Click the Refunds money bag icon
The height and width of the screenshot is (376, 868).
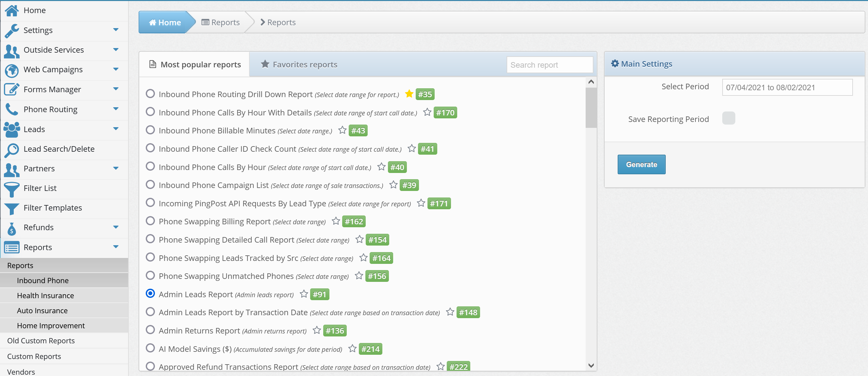click(11, 228)
